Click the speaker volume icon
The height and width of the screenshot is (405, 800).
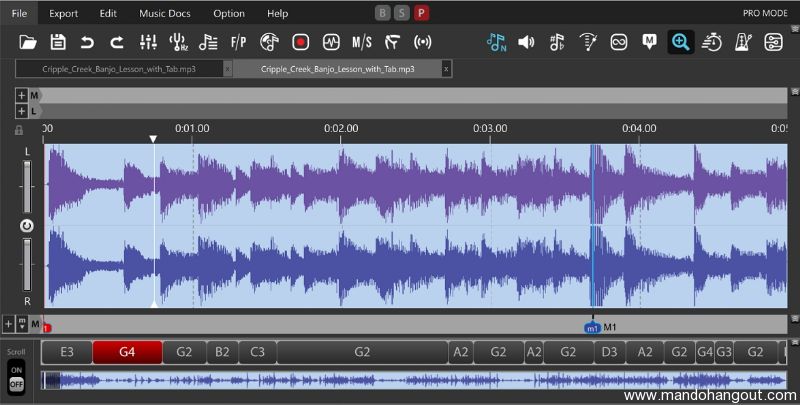tap(526, 42)
